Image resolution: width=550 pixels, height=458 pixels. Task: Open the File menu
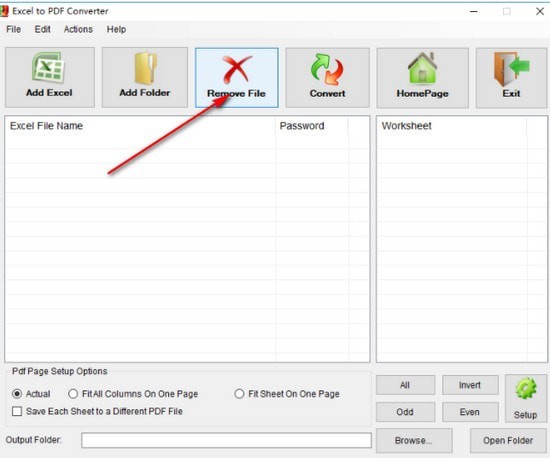[x=13, y=29]
